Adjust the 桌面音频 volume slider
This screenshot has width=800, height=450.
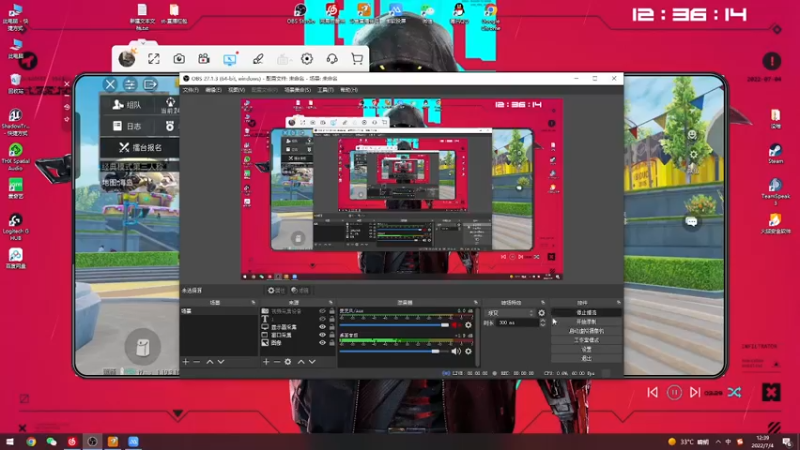pyautogui.click(x=394, y=351)
